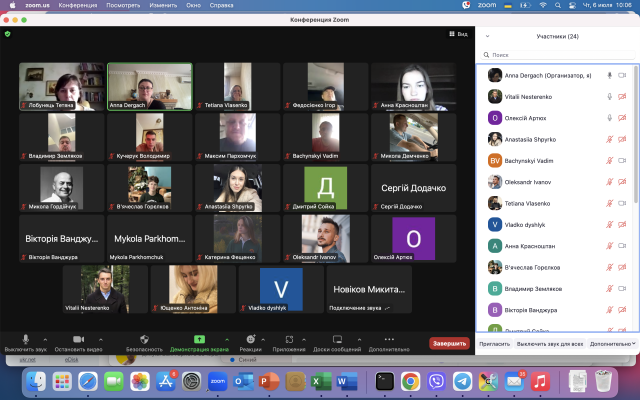The height and width of the screenshot is (400, 640).
Task: Expand Приложения options arrow
Action: pos(304,339)
